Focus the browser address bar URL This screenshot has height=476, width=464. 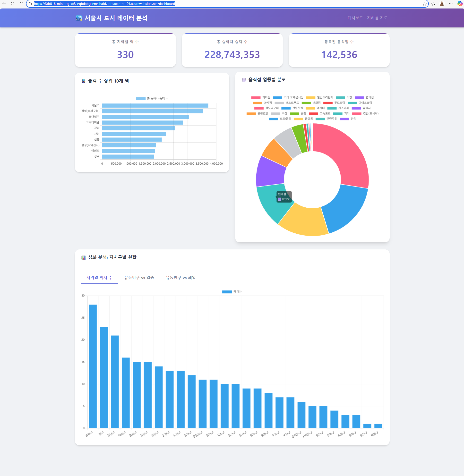click(104, 4)
